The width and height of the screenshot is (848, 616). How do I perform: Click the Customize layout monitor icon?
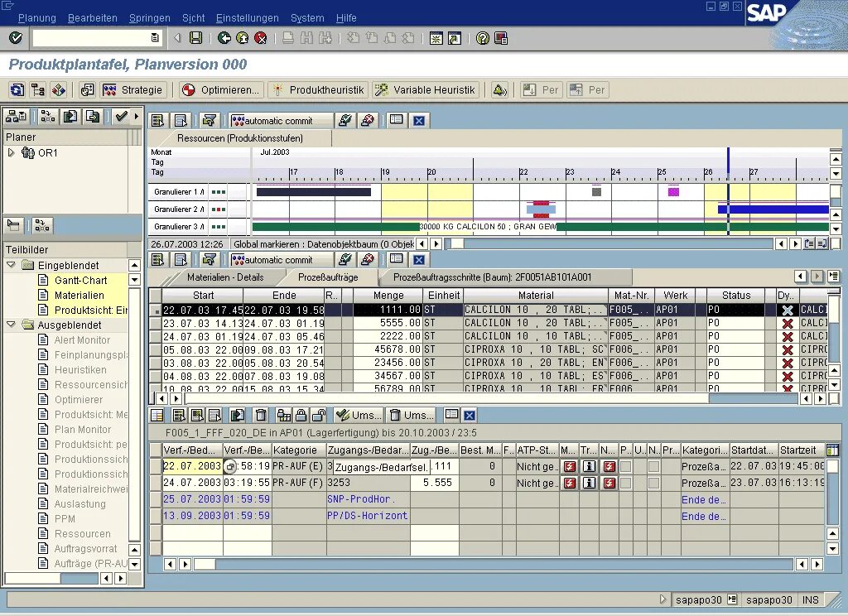501,38
